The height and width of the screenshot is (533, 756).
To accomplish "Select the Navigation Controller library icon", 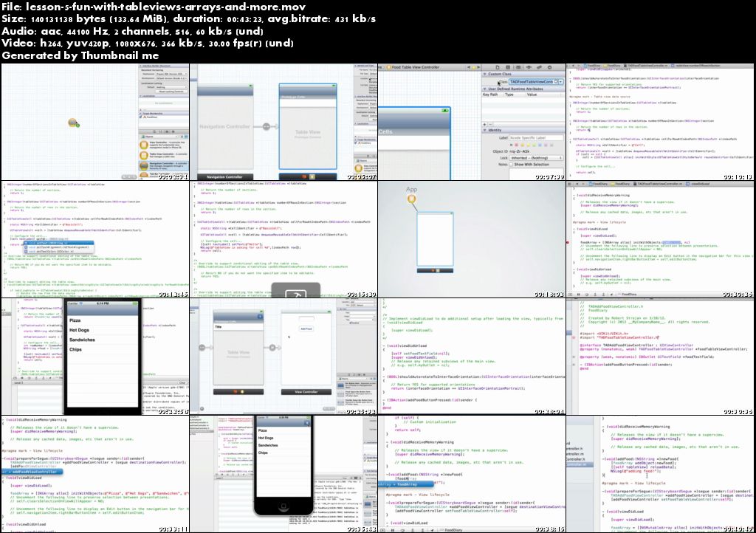I will [x=144, y=165].
